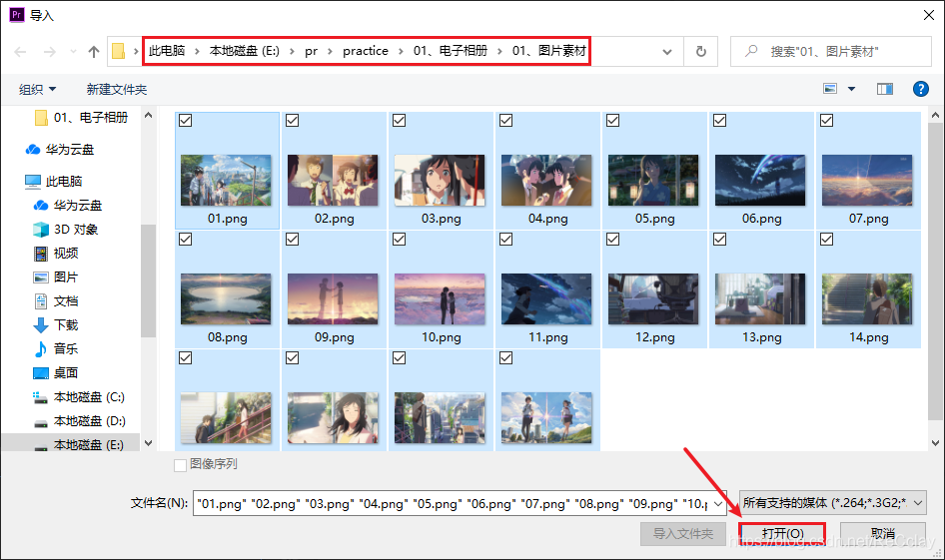Click the search 01、图片素材 field

point(831,51)
